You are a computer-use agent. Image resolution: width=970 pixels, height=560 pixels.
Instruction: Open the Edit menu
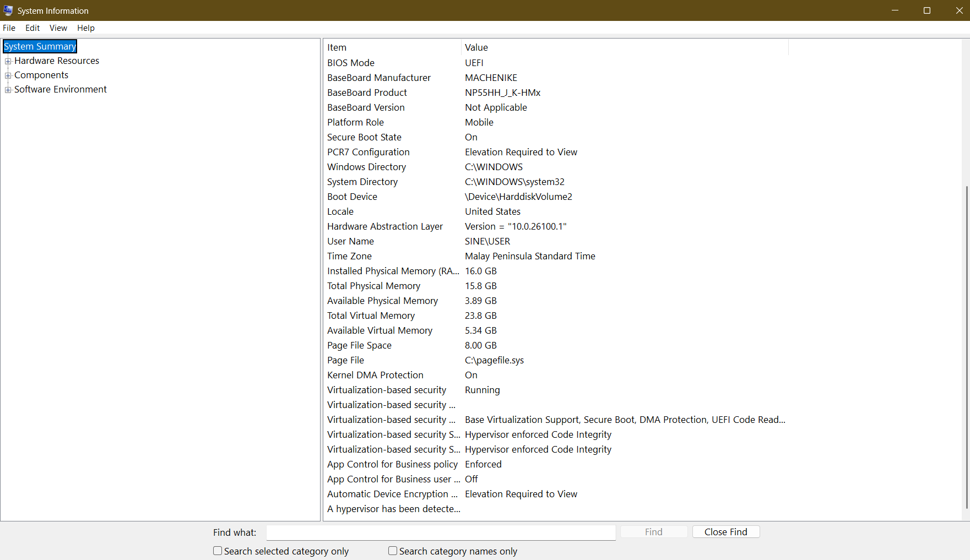(x=32, y=28)
